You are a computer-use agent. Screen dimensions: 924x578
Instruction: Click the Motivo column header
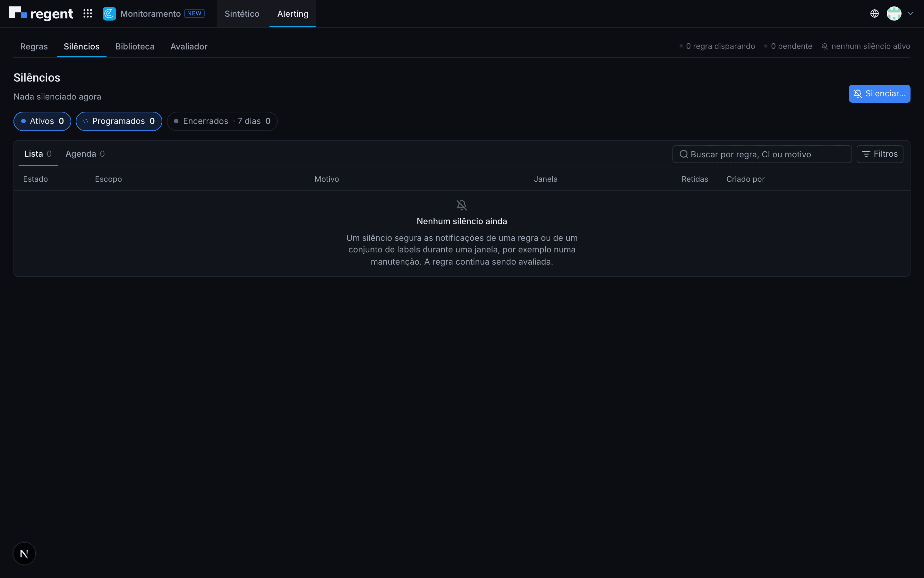pyautogui.click(x=327, y=179)
